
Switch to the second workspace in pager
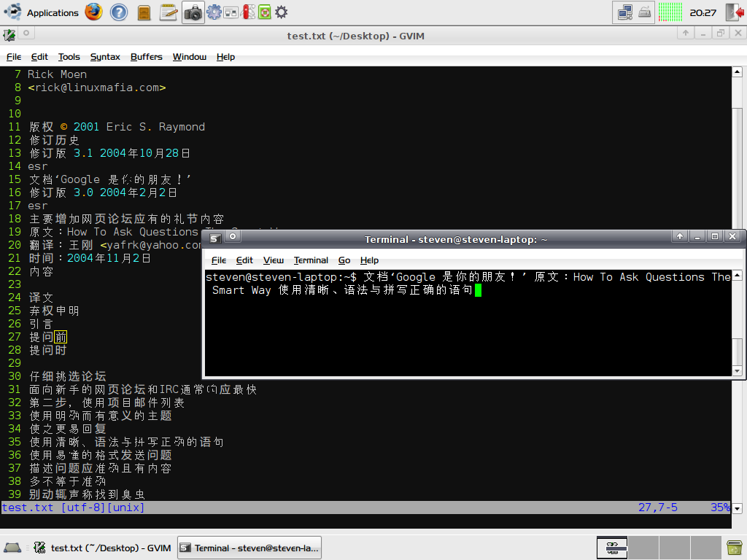[x=643, y=548]
